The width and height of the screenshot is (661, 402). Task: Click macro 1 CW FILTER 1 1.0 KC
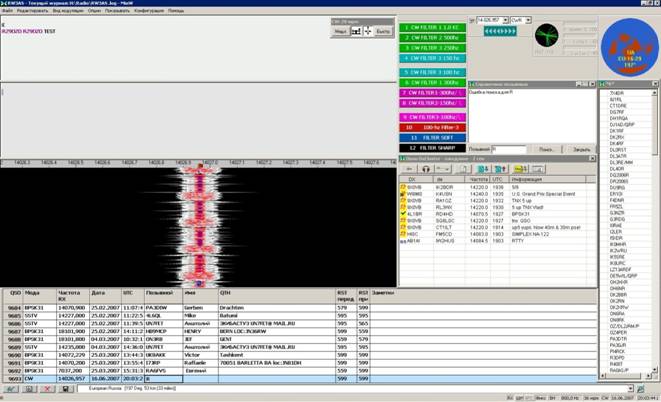[x=433, y=27]
